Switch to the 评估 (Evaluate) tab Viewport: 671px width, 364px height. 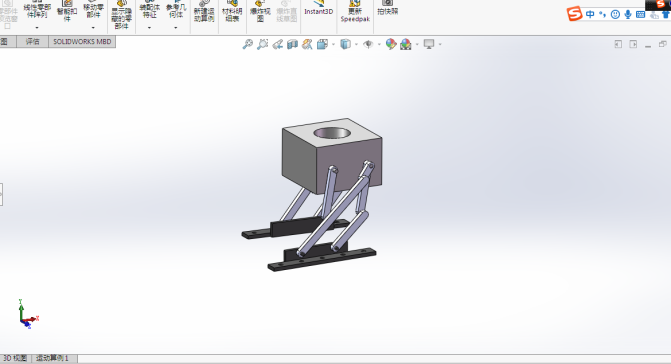tap(33, 41)
